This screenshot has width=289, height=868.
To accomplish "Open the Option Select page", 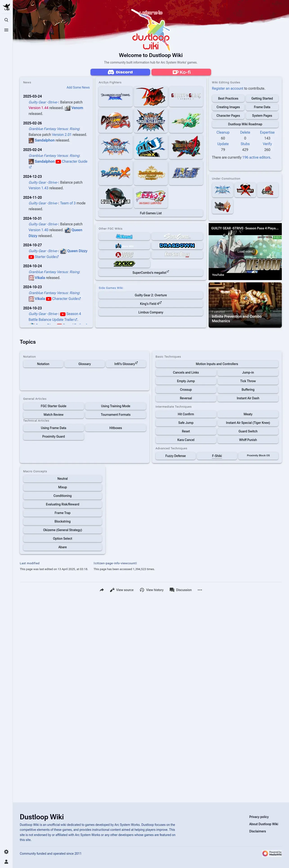I will (x=63, y=539).
